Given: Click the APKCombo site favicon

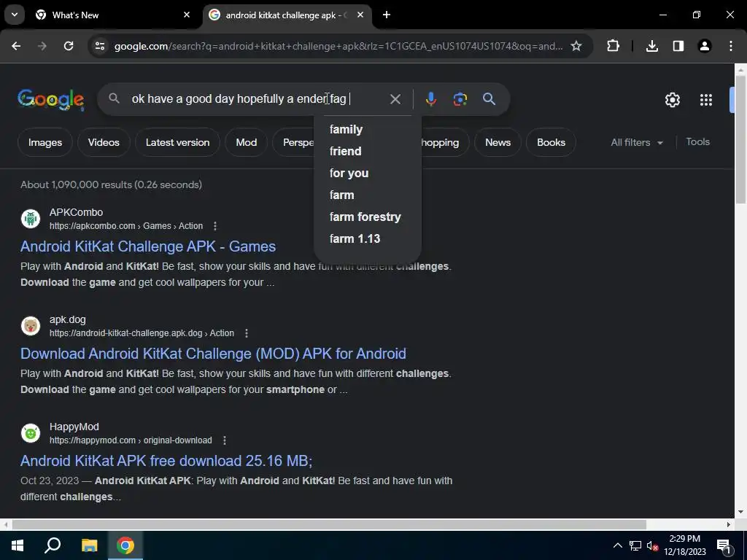Looking at the screenshot, I should tap(31, 219).
